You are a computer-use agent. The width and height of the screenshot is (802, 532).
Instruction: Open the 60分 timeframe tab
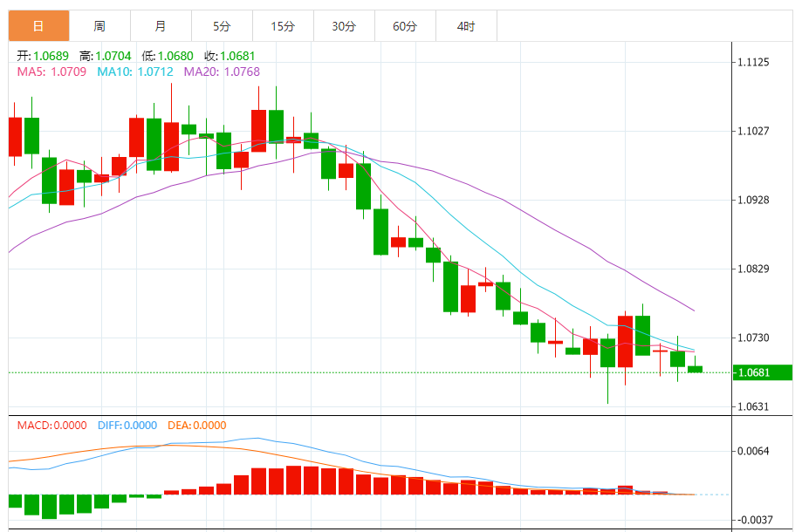(405, 26)
